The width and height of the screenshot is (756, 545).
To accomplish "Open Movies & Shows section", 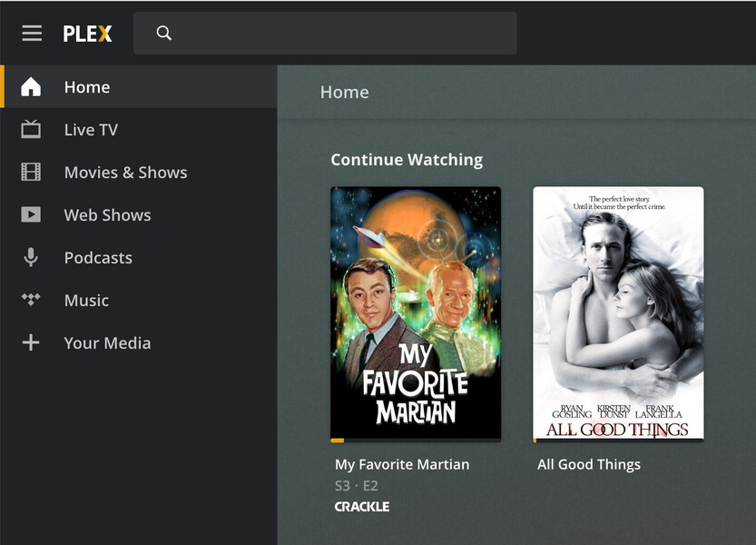I will tap(139, 172).
